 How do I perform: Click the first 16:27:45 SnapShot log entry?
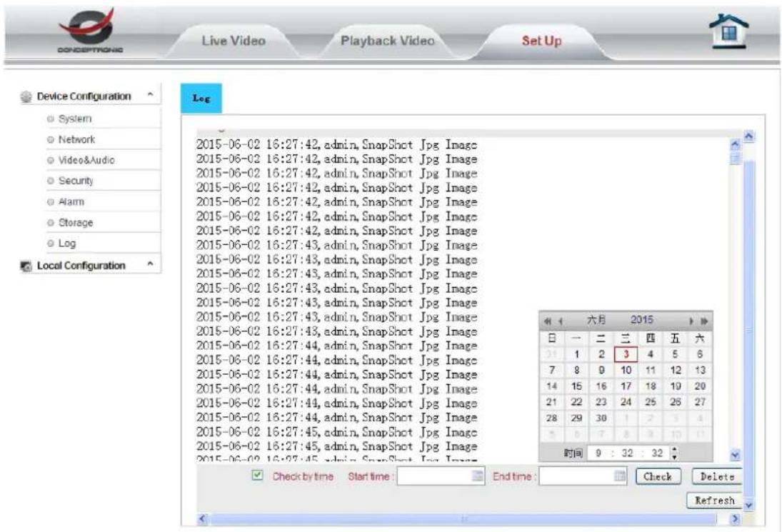point(336,432)
